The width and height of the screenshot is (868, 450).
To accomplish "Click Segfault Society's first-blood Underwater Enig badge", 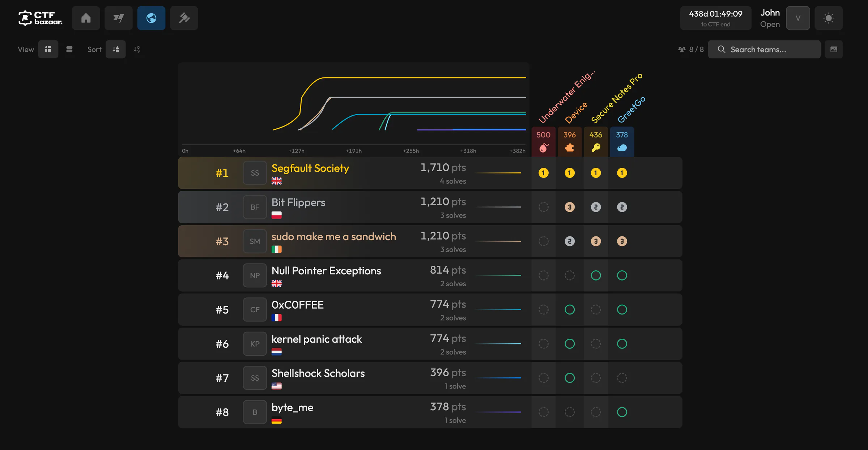I will coord(543,173).
